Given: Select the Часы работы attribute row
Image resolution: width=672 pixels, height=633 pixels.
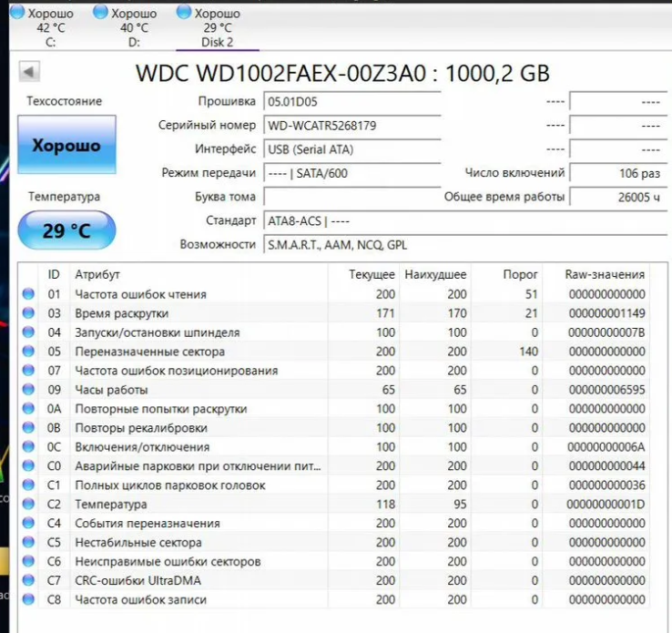Looking at the screenshot, I should [x=334, y=389].
